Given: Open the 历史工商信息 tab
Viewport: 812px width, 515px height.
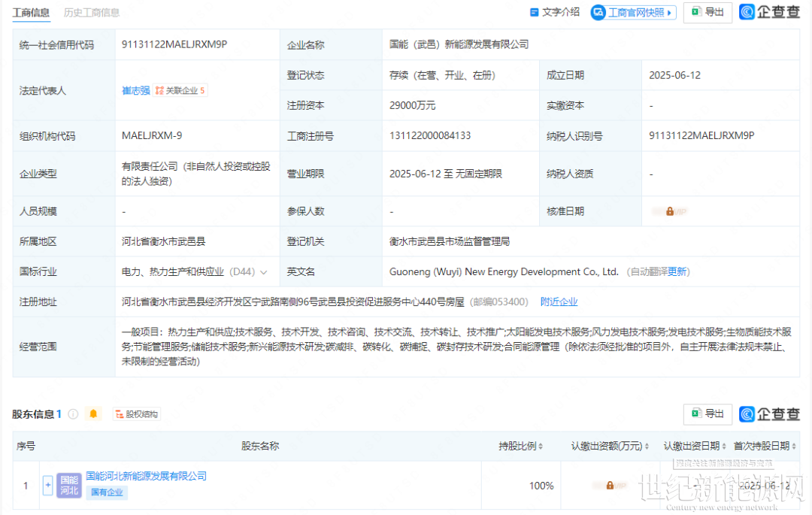Looking at the screenshot, I should pyautogui.click(x=92, y=13).
